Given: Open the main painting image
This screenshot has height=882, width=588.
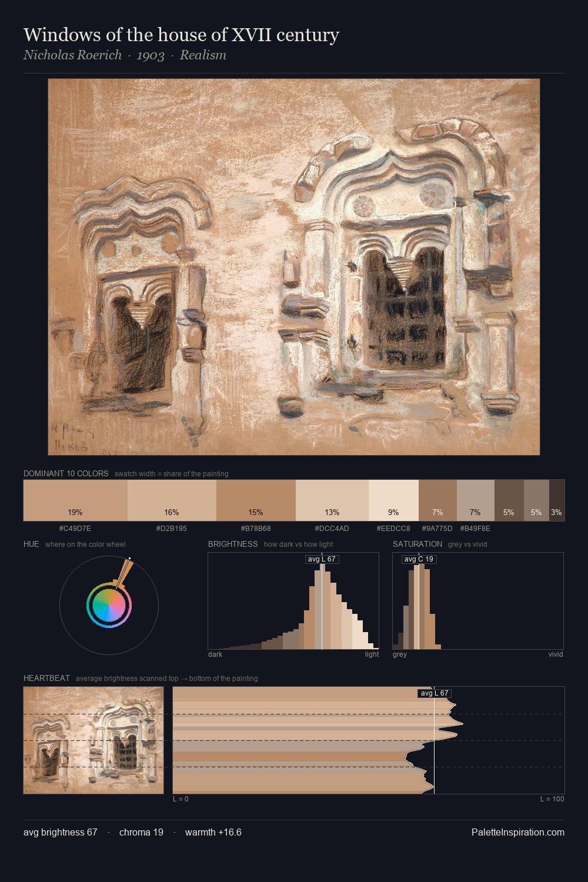Looking at the screenshot, I should 294,267.
